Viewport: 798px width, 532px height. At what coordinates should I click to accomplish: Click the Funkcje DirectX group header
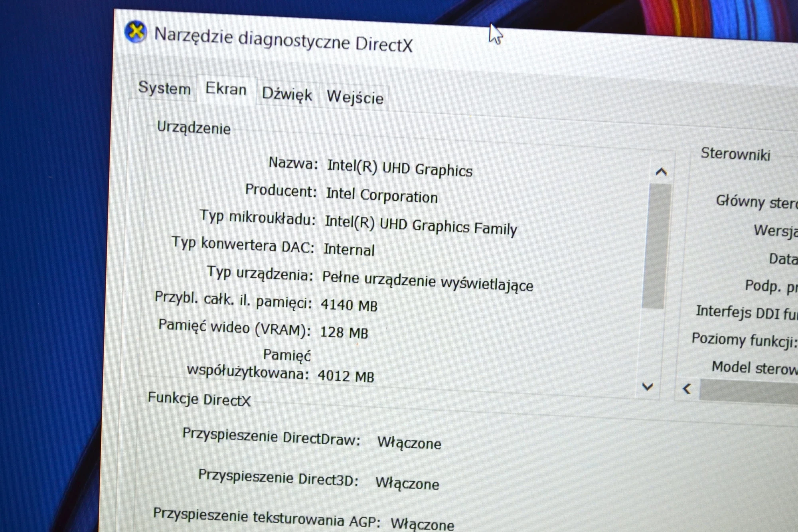click(199, 399)
